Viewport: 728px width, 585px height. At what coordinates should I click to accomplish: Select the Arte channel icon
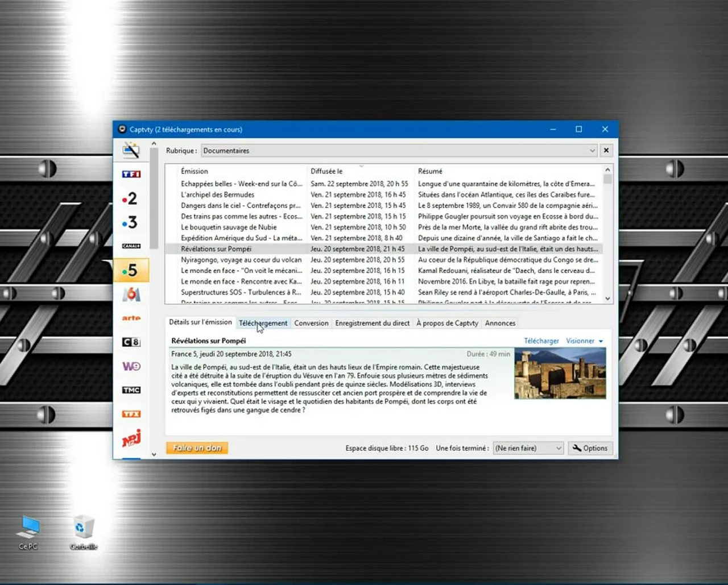pos(131,318)
